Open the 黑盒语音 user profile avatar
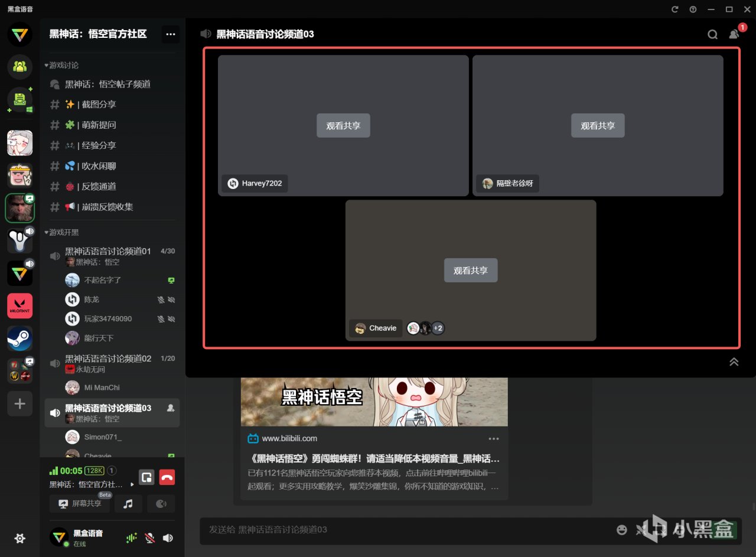The height and width of the screenshot is (557, 756). click(59, 537)
